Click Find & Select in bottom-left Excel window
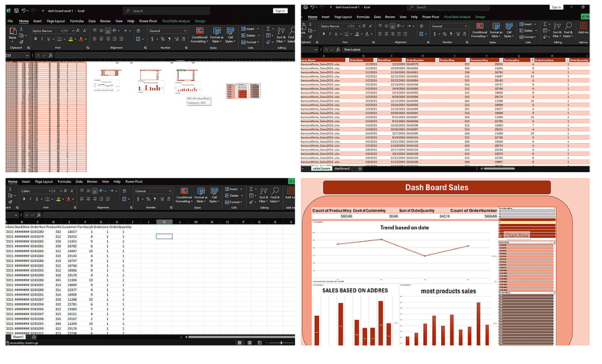This screenshot has height=364, width=602. click(x=275, y=195)
